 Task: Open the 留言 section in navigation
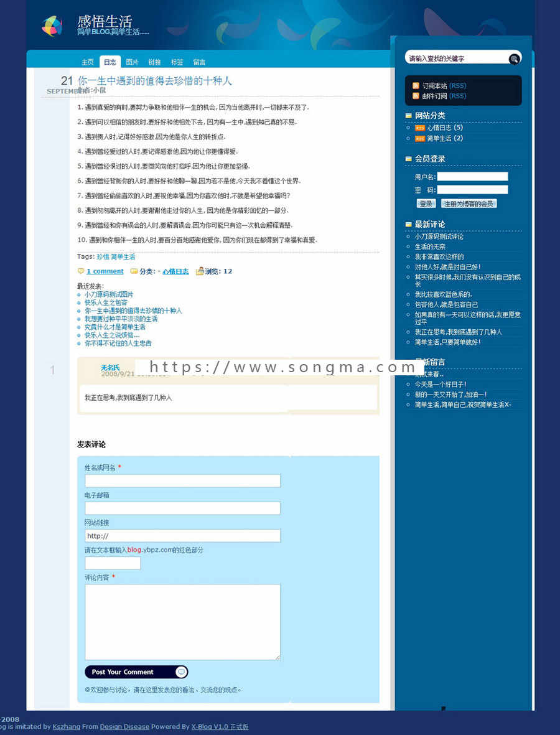click(198, 62)
